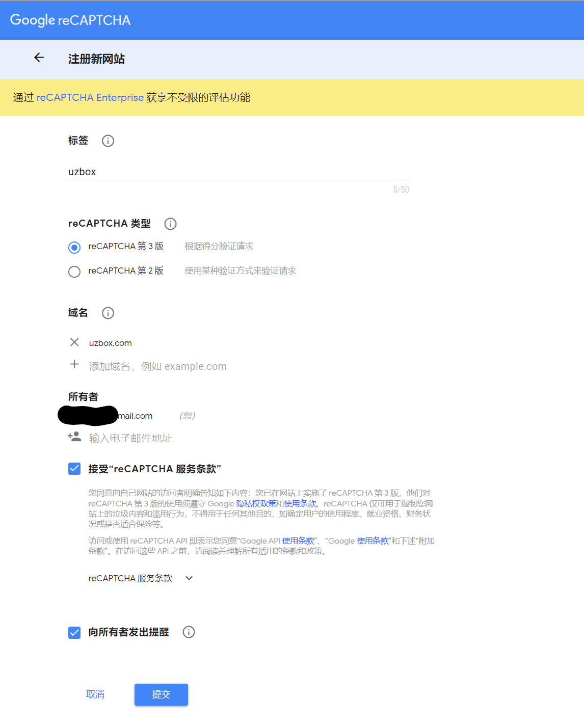Image resolution: width=584 pixels, height=728 pixels.
Task: Select the reCAPTCHA 第 3 版 radio button
Action: [x=74, y=247]
